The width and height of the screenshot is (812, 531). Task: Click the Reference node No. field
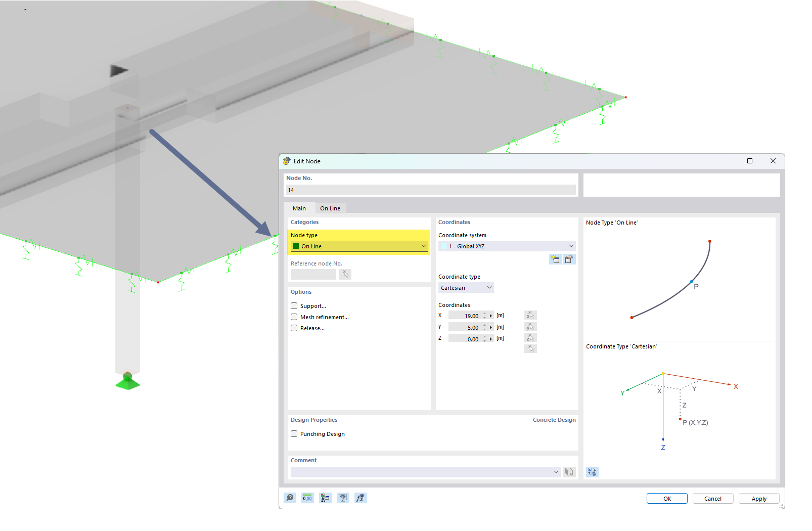click(x=313, y=274)
